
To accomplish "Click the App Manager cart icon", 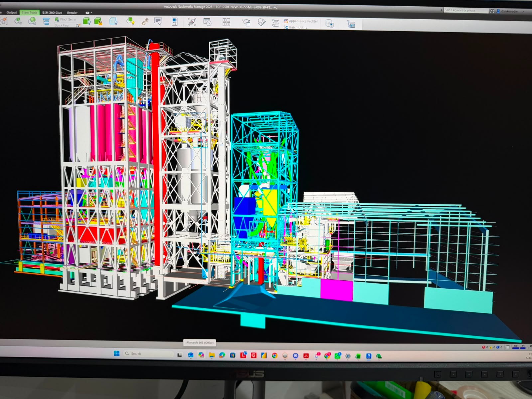I will pyautogui.click(x=351, y=24).
